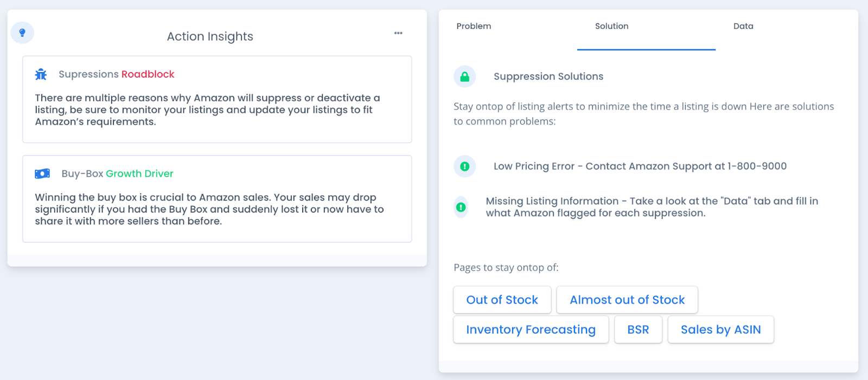Click the money icon beside Buy-Box
This screenshot has width=868, height=380.
[42, 173]
